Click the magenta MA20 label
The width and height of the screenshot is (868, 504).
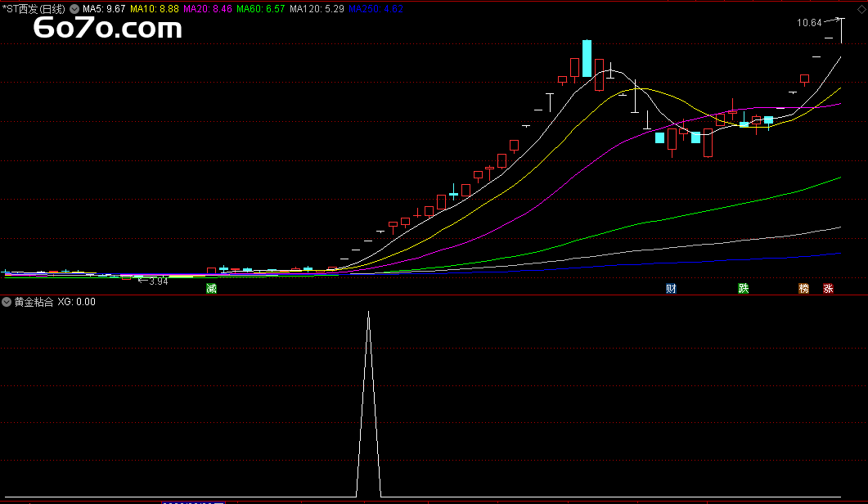tap(208, 9)
